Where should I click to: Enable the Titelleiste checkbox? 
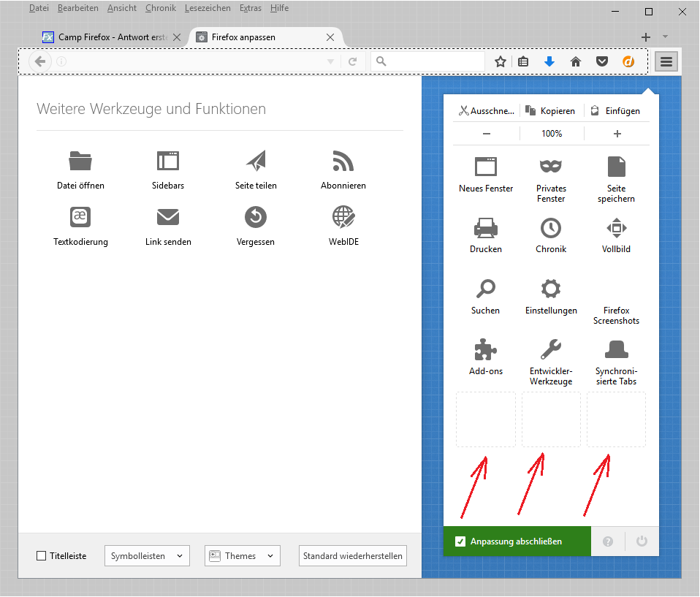pyautogui.click(x=41, y=556)
